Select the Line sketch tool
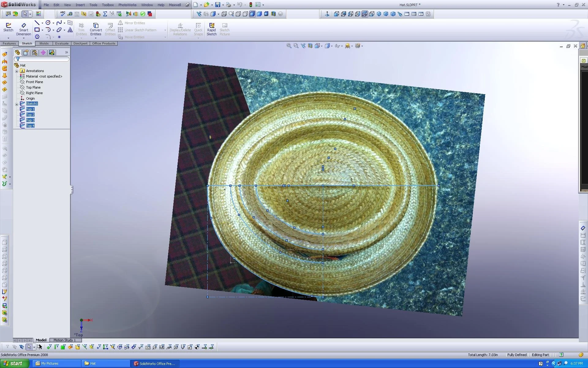This screenshot has height=368, width=588. point(37,23)
